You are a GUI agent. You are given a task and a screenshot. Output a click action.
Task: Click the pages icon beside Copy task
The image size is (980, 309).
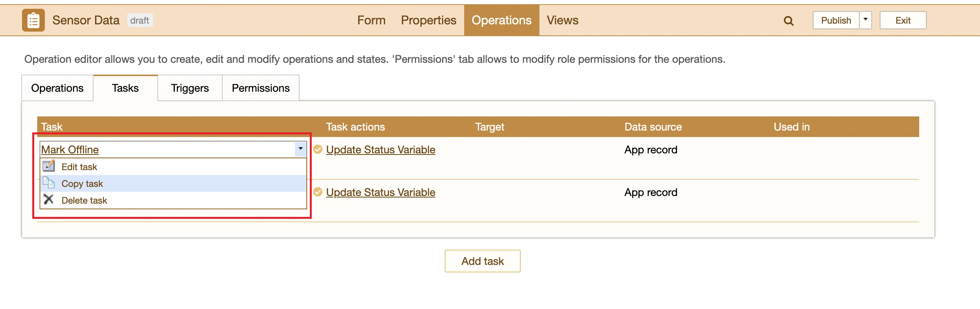point(49,183)
